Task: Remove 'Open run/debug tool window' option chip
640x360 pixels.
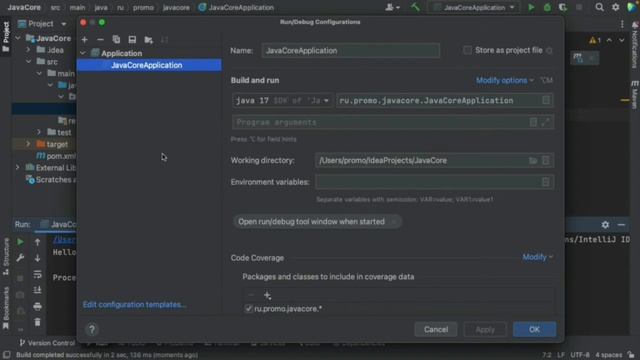Action: [x=393, y=222]
